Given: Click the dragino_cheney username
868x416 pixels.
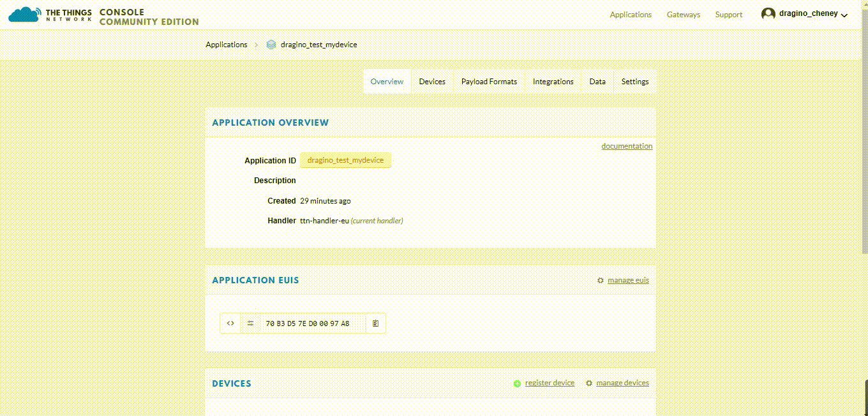Looking at the screenshot, I should [x=809, y=13].
